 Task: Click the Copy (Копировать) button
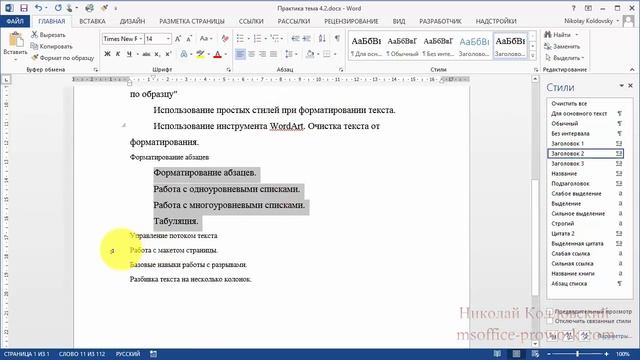[x=52, y=46]
